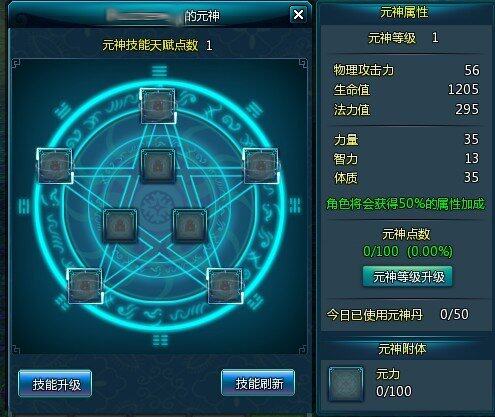Select the right outer skill slot
Image resolution: width=495 pixels, height=417 pixels.
pos(261,166)
